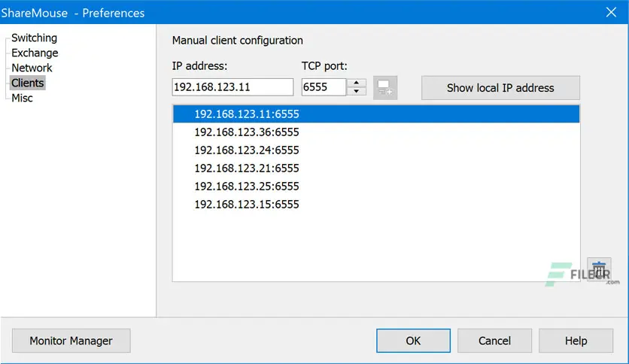Open Help for preferences
Screen dimensions: 629x364
pos(576,341)
